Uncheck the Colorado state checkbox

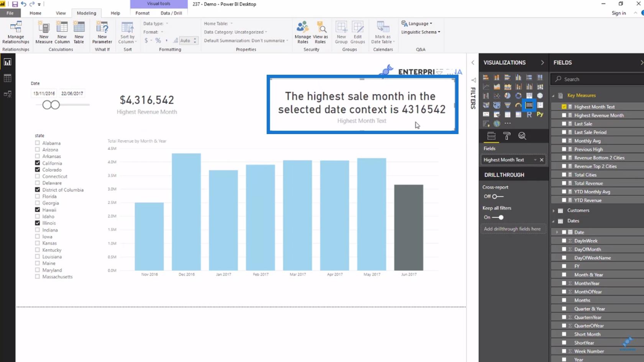(38, 170)
